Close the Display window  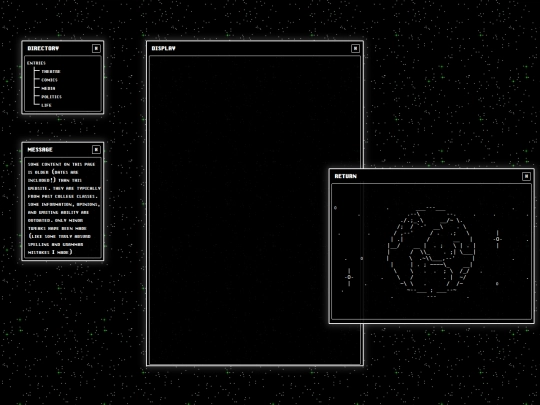(x=355, y=48)
